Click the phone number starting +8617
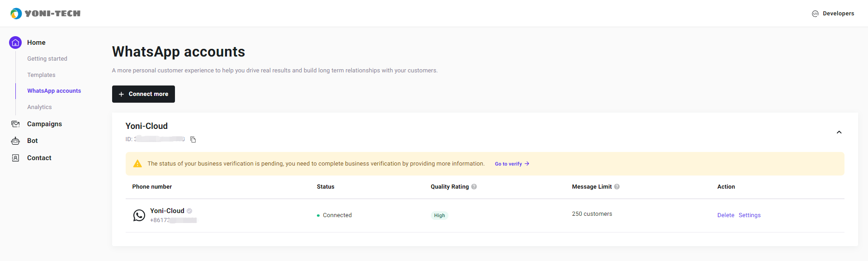This screenshot has width=868, height=261. [x=173, y=220]
